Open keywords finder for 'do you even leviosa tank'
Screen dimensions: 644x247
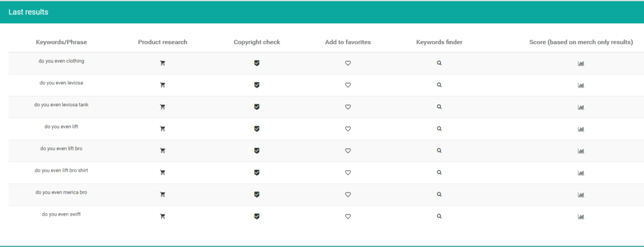tap(439, 107)
